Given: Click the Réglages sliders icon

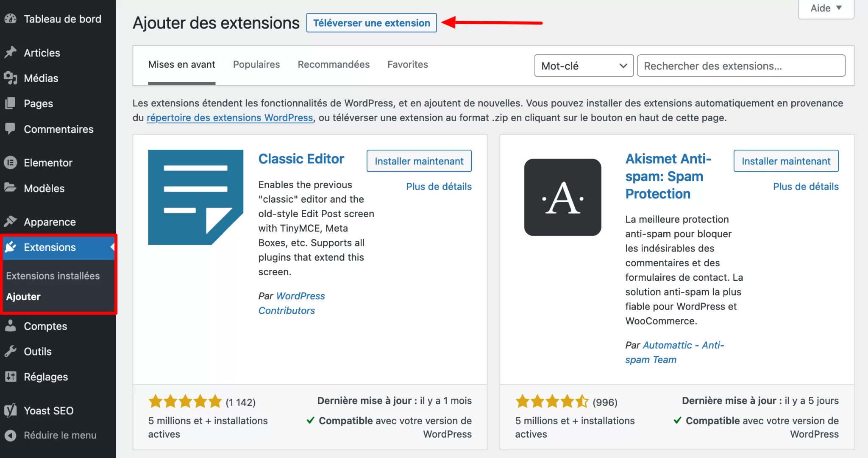Looking at the screenshot, I should coord(11,377).
